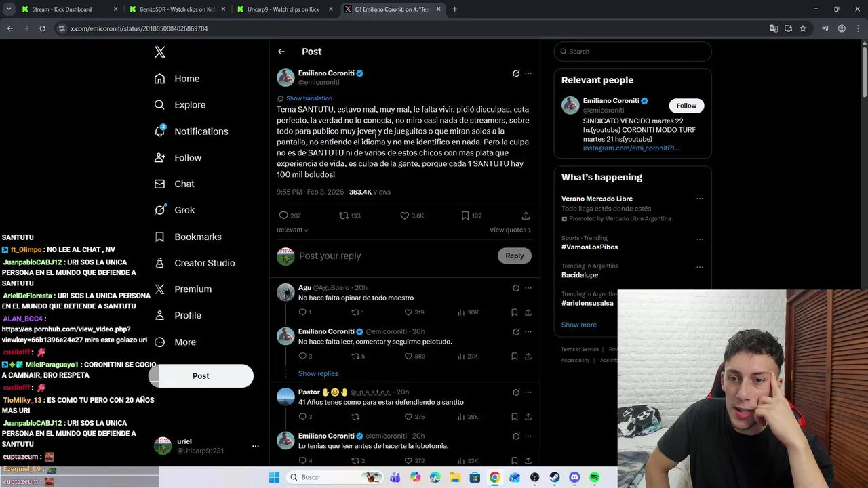
Task: Click the browser address bar URL
Action: [x=139, y=28]
